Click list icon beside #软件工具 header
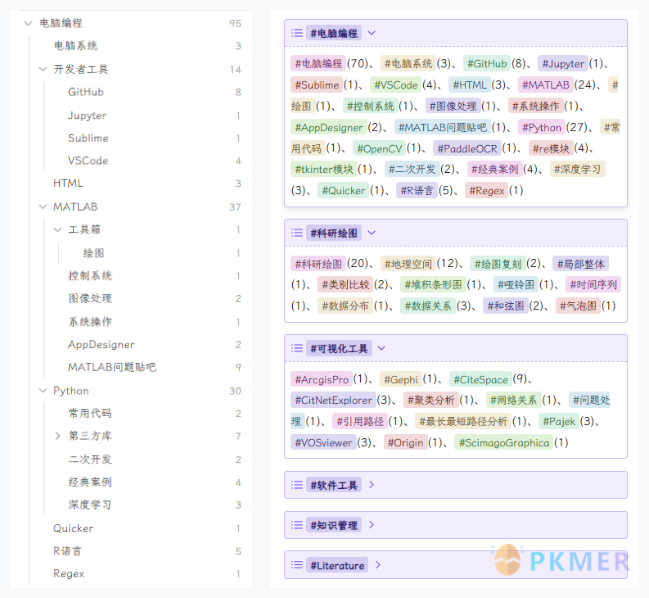Image resolution: width=649 pixels, height=598 pixels. click(x=297, y=485)
